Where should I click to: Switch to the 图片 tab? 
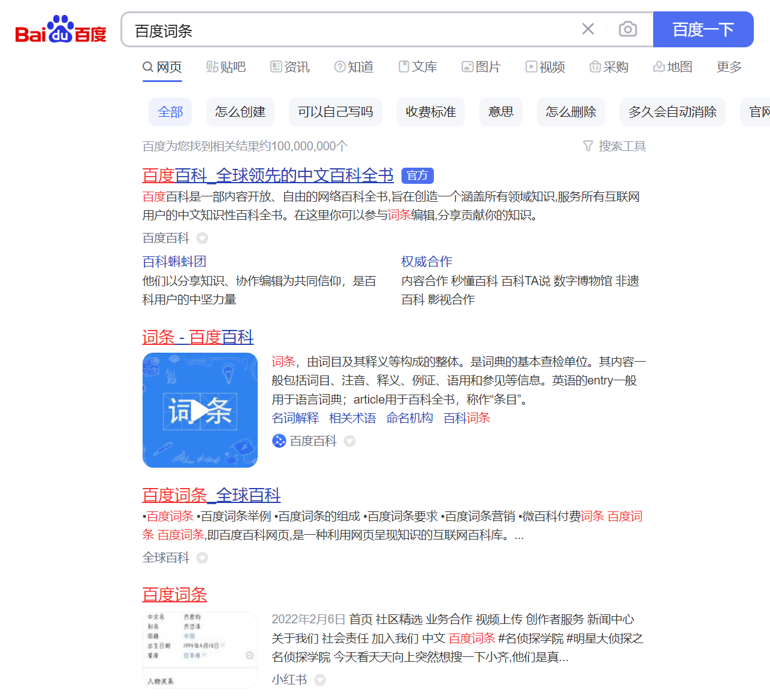(x=481, y=67)
